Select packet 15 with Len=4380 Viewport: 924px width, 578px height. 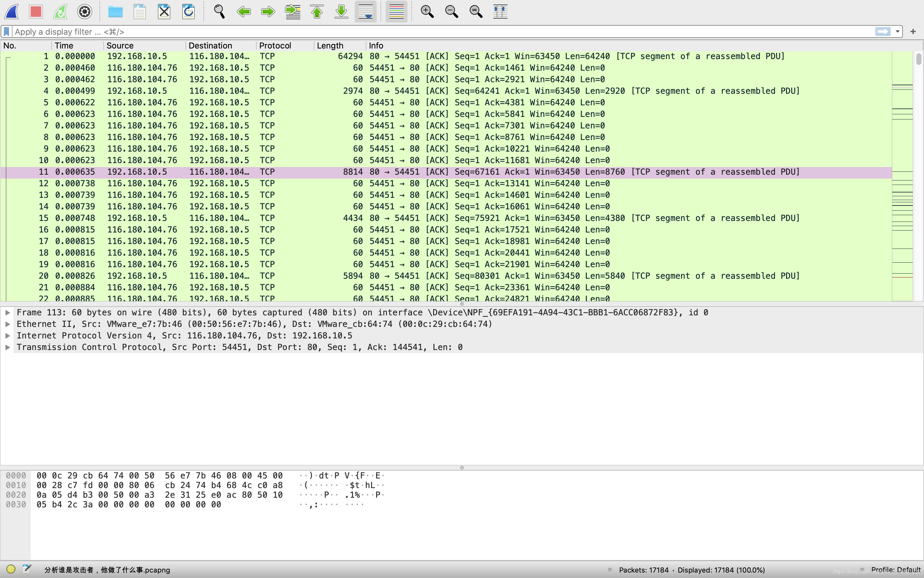pyautogui.click(x=446, y=218)
